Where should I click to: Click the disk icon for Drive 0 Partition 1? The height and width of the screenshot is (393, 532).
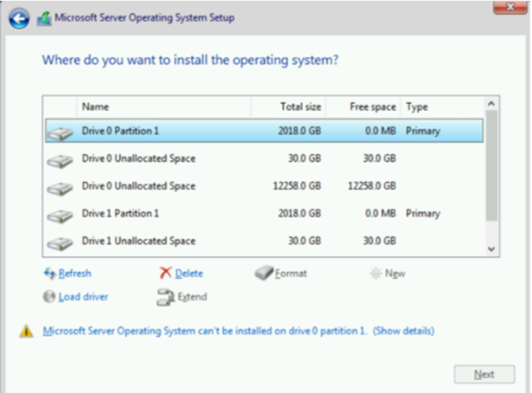pos(60,133)
